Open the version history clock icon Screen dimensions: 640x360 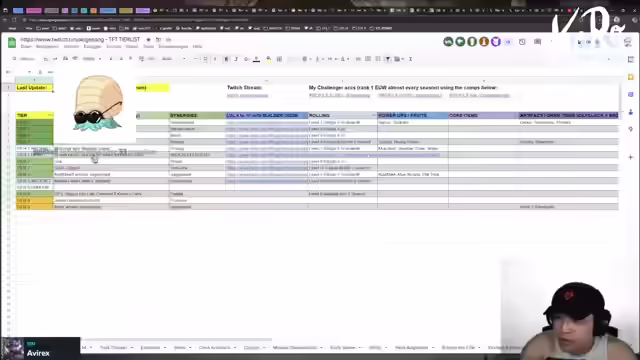pyautogui.click(x=522, y=42)
